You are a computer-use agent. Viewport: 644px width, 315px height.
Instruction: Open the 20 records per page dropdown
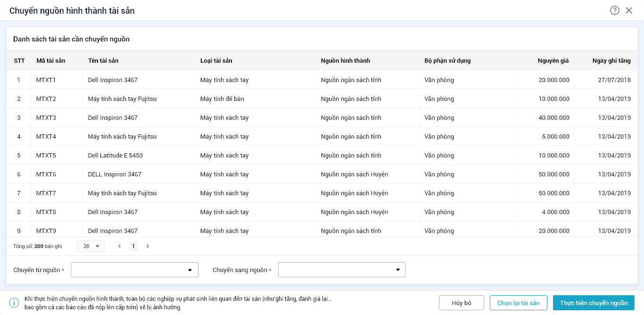pos(91,246)
